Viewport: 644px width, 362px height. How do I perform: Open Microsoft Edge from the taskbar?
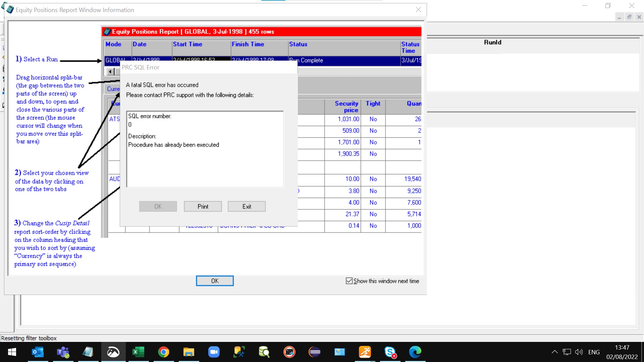click(415, 352)
